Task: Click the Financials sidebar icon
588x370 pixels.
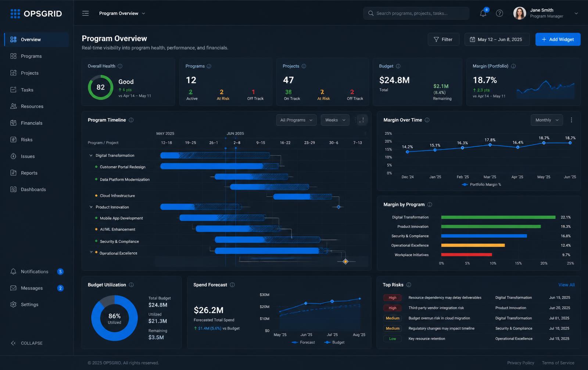Action: [14, 123]
